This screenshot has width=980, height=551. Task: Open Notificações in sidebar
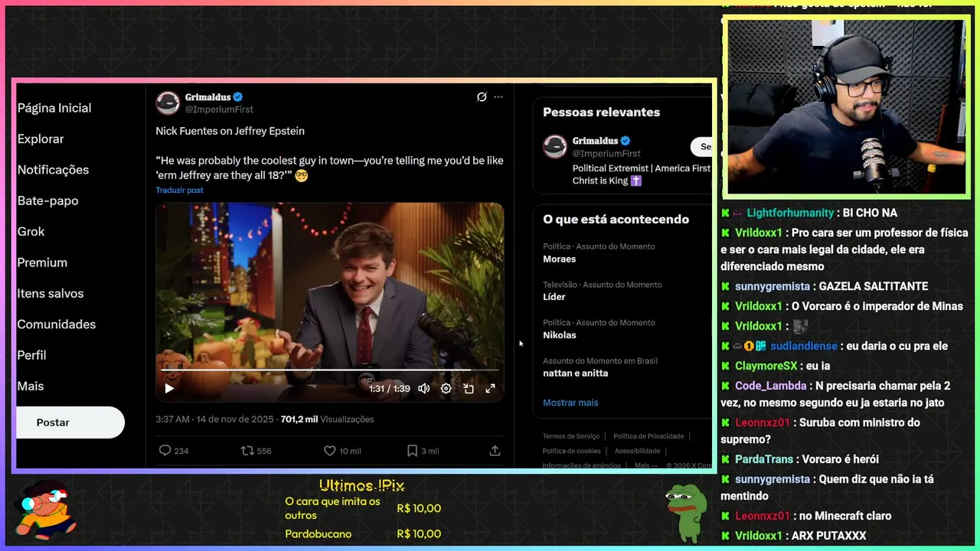(x=53, y=170)
